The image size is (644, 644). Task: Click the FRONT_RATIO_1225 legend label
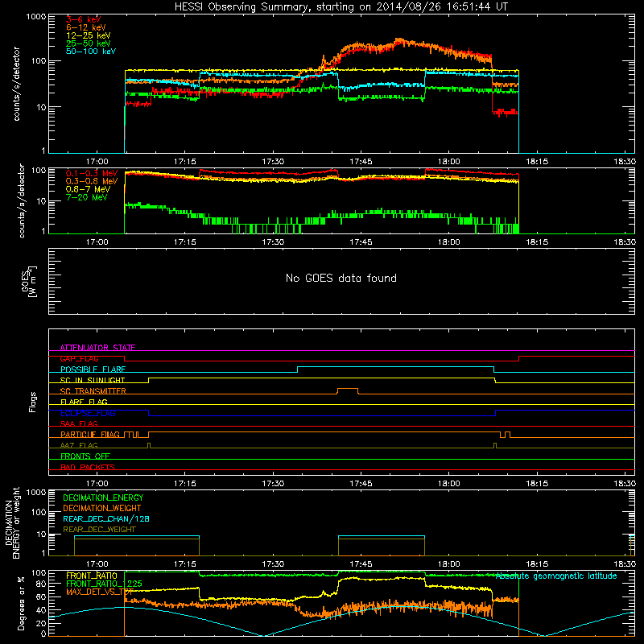(x=105, y=584)
